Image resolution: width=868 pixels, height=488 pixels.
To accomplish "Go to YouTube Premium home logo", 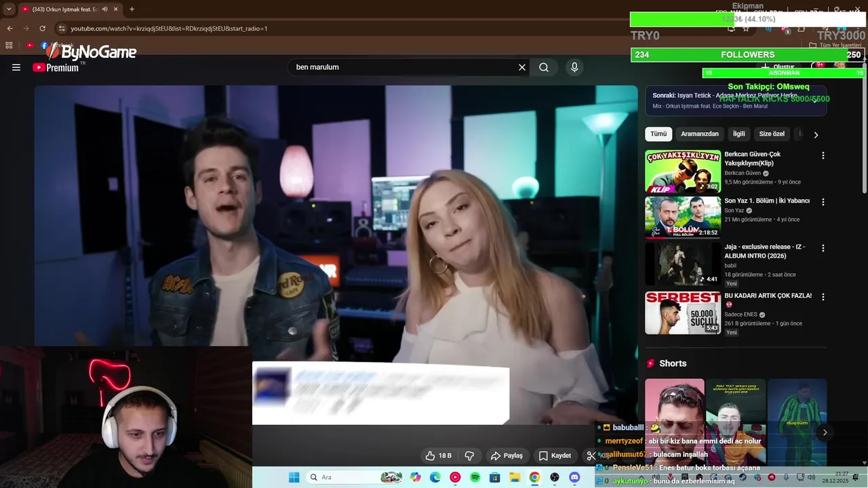I will [56, 67].
